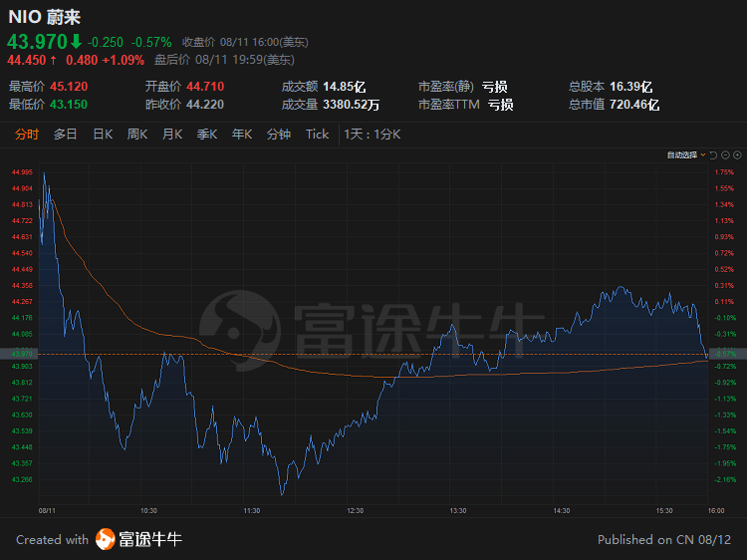Image resolution: width=747 pixels, height=560 pixels.
Task: Open the 周K chart tab
Action: [x=137, y=135]
